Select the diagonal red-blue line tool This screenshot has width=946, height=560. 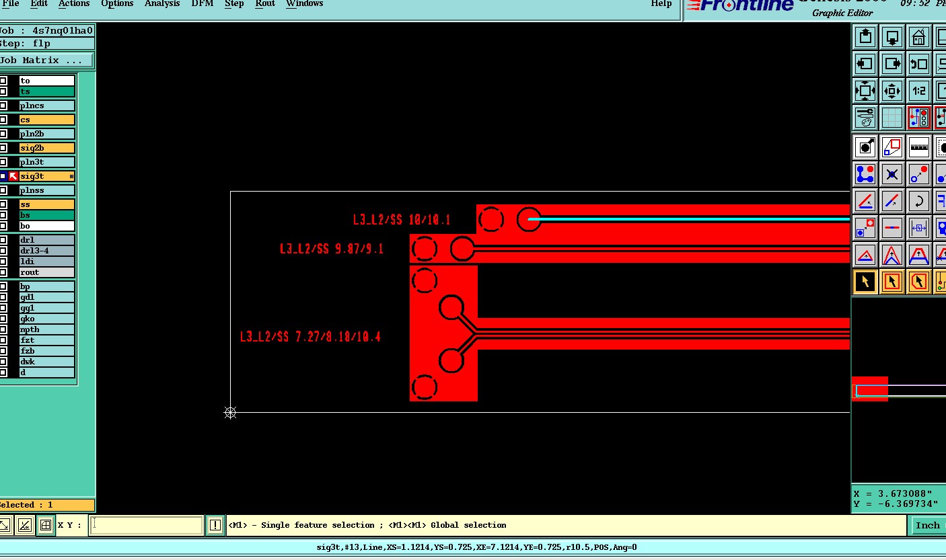pos(892,200)
